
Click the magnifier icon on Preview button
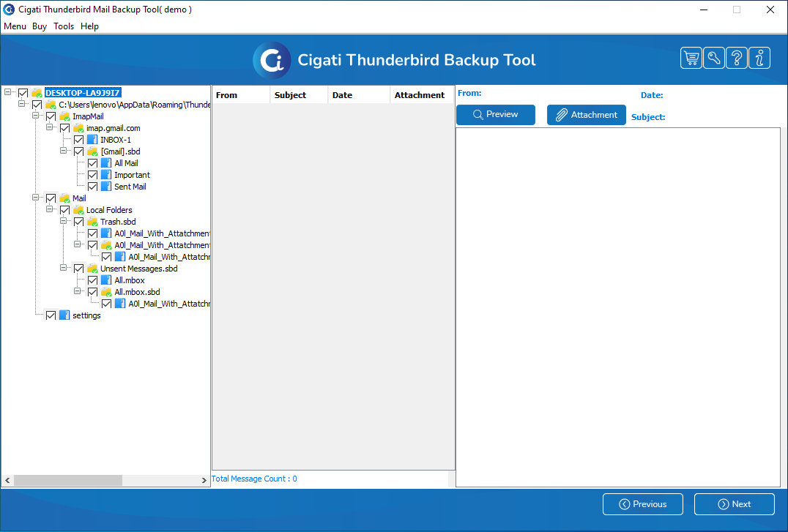click(478, 115)
